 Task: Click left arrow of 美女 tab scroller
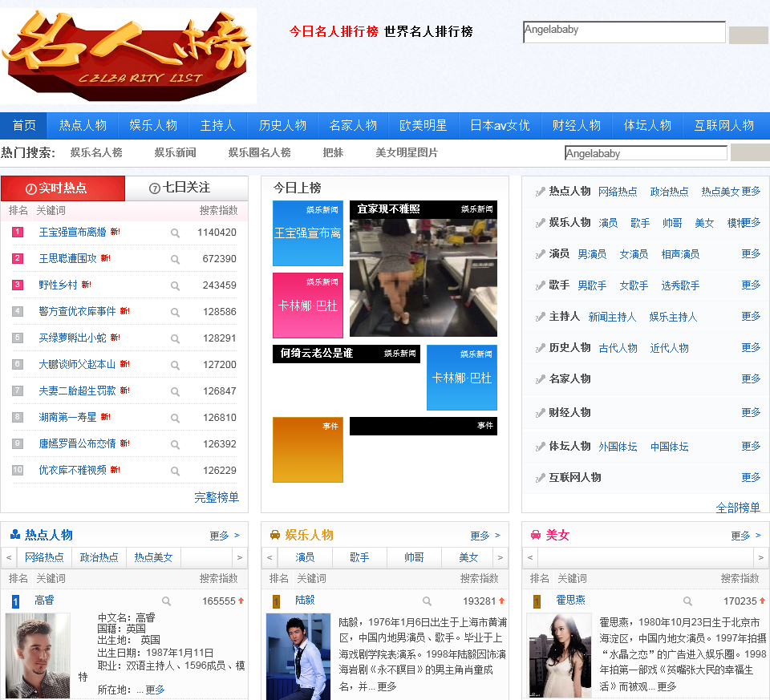point(530,557)
